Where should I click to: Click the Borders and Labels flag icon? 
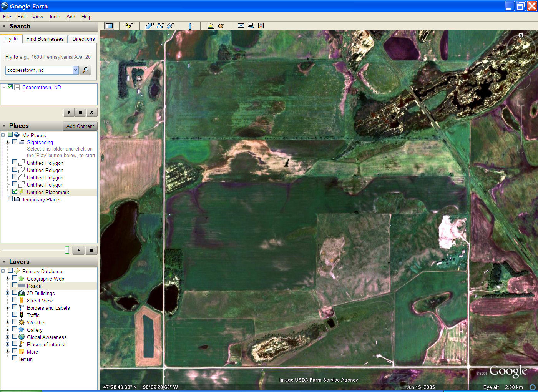[x=22, y=307]
